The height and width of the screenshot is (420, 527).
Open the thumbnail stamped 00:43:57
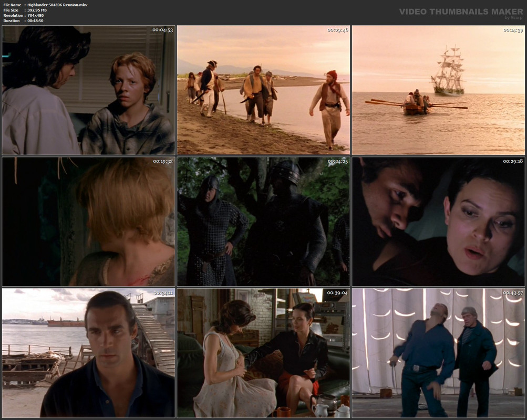(438, 353)
